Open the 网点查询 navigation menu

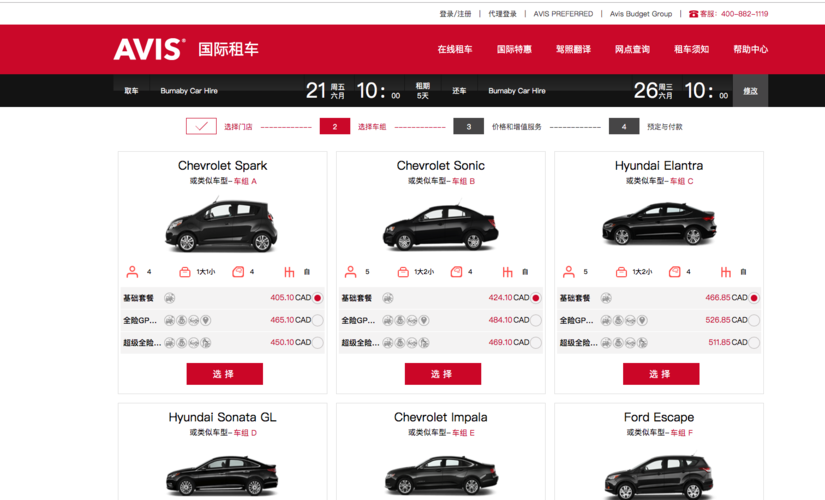632,49
